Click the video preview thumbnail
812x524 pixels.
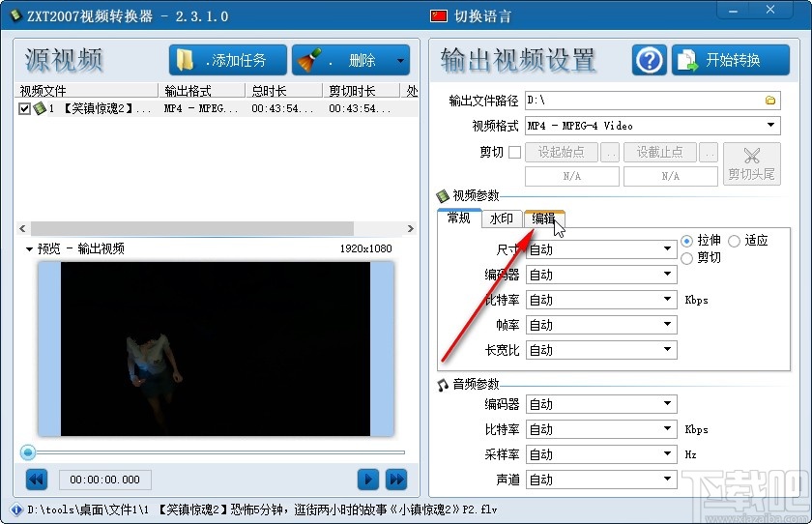coord(216,348)
